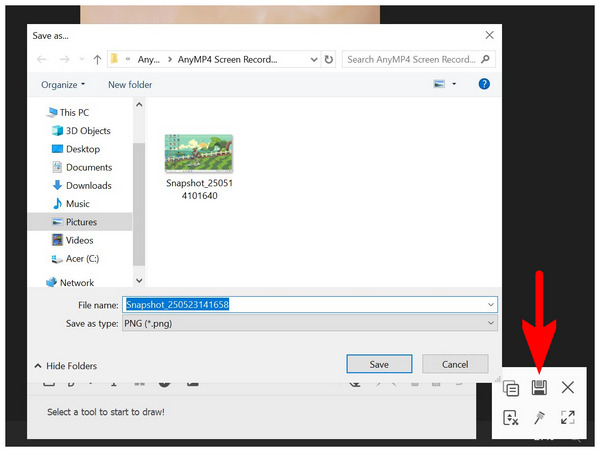Select Acer (C:) drive
This screenshot has width=600, height=452.
pos(75,258)
